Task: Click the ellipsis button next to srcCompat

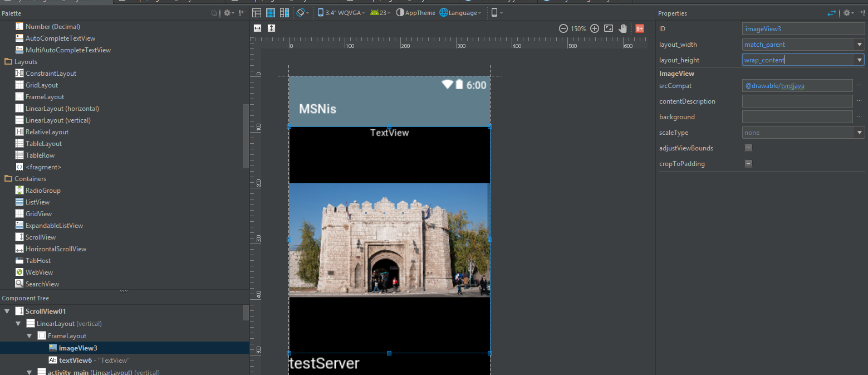Action: tap(860, 86)
